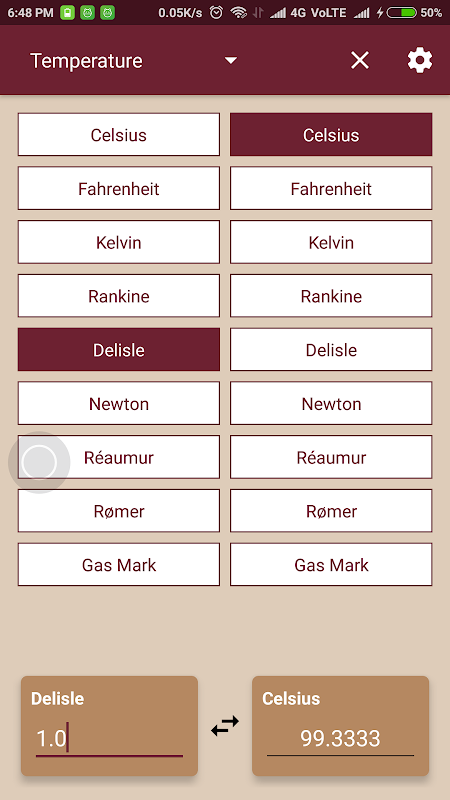Viewport: 450px width, 800px height.
Task: Choose Réaumur as the target unit
Action: (331, 457)
